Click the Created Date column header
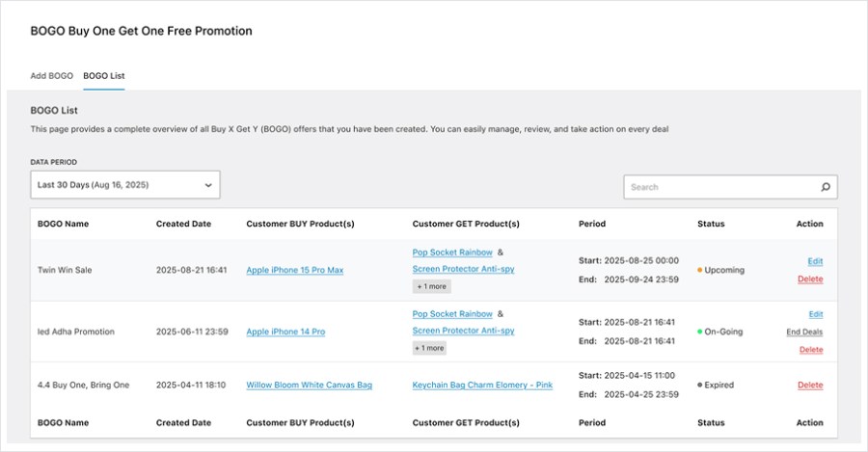The image size is (868, 452). [x=182, y=224]
